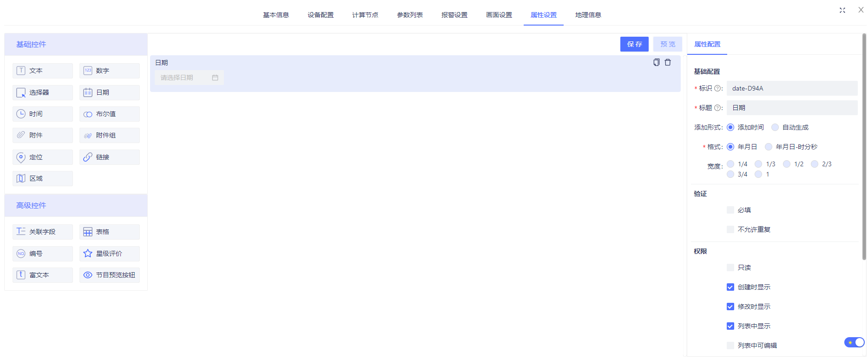Select the 区域 map region icon
This screenshot has height=359, width=868.
click(21, 178)
